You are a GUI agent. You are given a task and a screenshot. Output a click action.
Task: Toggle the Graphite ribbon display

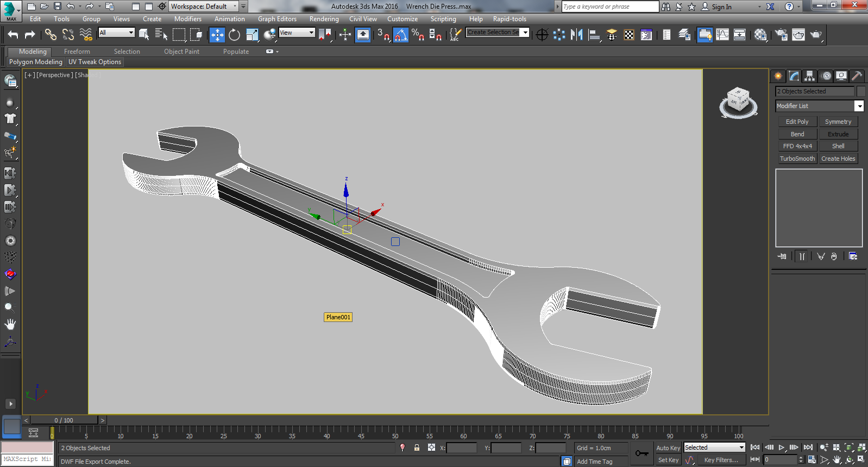(x=705, y=35)
